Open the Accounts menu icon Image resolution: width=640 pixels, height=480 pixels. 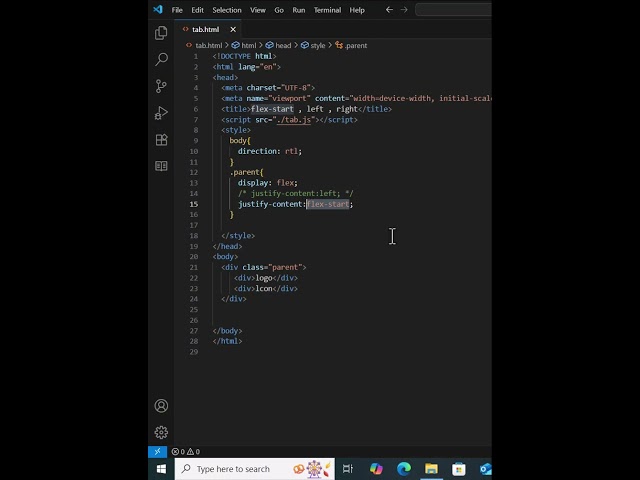[x=161, y=406]
